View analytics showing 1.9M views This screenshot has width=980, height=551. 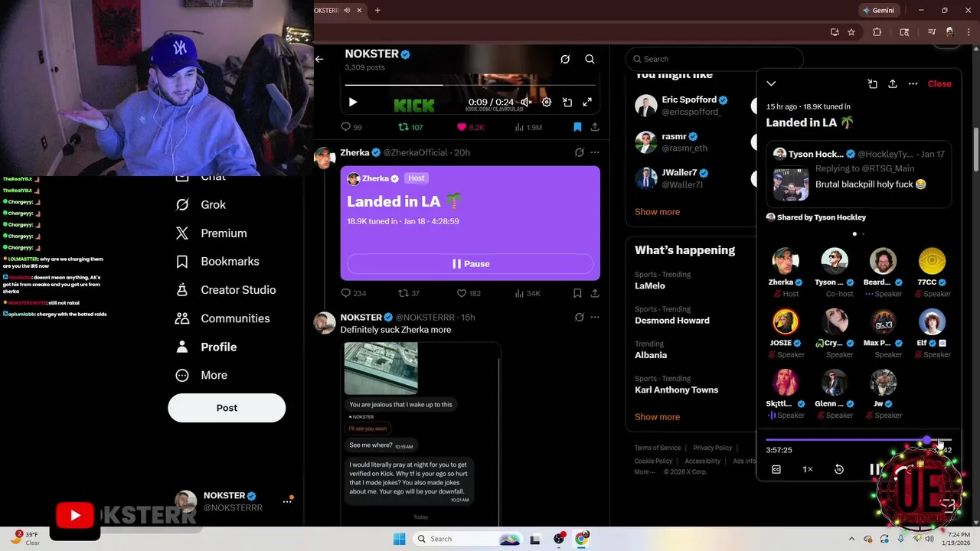coord(528,127)
